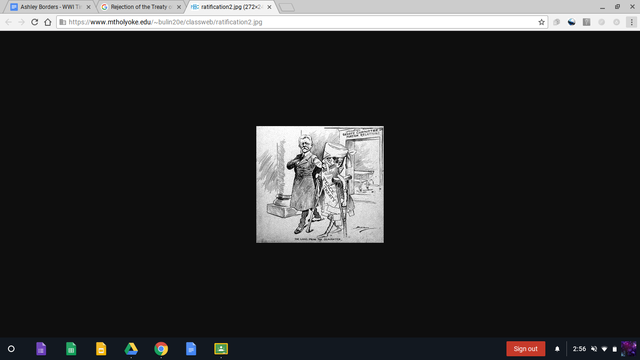Bookmark this page with the star

click(541, 22)
